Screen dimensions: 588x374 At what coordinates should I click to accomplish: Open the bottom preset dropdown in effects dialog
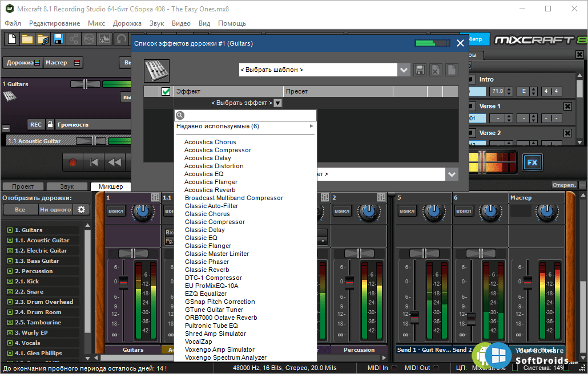pyautogui.click(x=452, y=174)
